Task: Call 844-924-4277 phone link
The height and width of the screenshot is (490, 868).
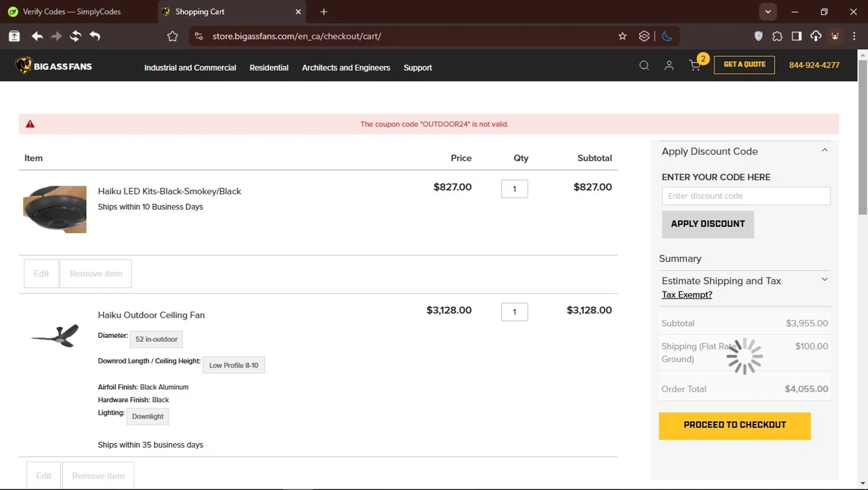Action: (x=814, y=65)
